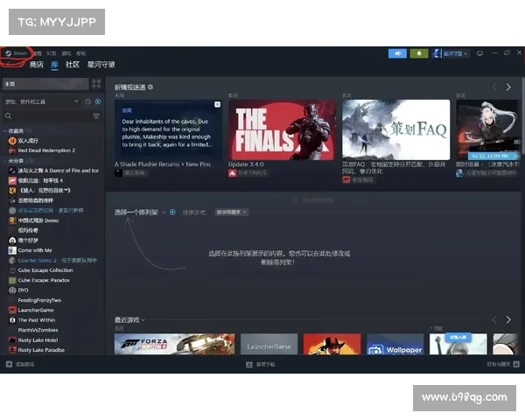
Task: Select Cube Escape Collection
Action: coord(45,270)
